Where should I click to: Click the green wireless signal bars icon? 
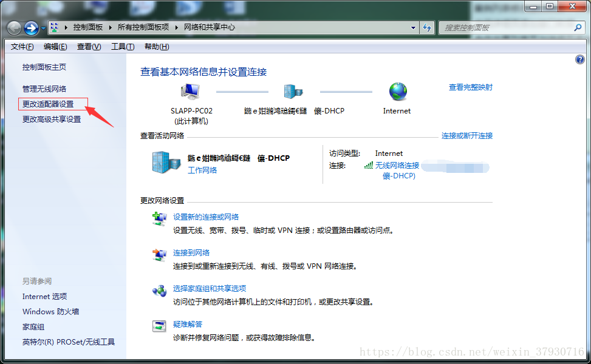click(369, 165)
